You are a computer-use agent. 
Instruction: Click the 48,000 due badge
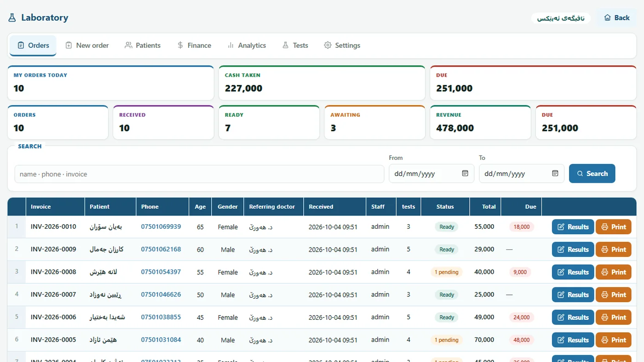click(522, 340)
